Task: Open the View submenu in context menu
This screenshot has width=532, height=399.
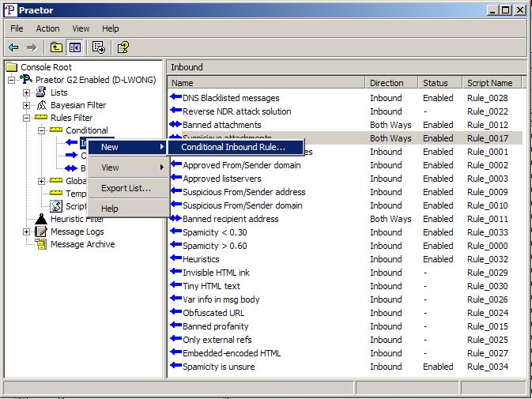Action: (x=128, y=168)
